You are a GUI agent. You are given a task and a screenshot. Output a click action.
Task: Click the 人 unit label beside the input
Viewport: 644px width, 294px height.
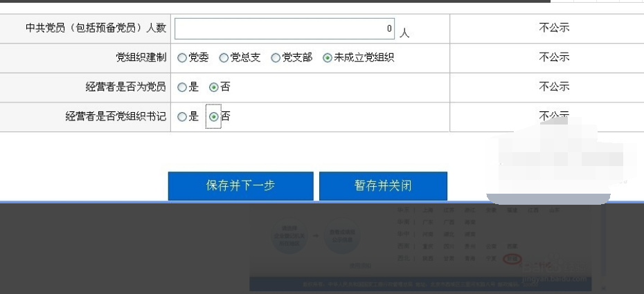click(404, 33)
